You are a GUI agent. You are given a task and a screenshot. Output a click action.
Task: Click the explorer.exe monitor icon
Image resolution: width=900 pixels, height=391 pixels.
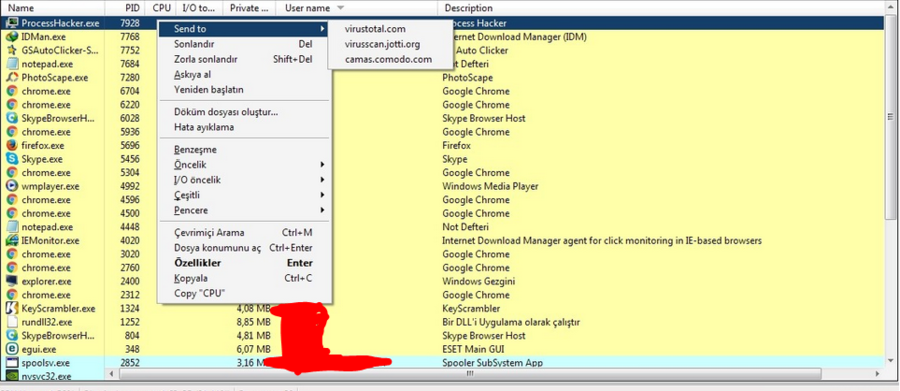[11, 281]
